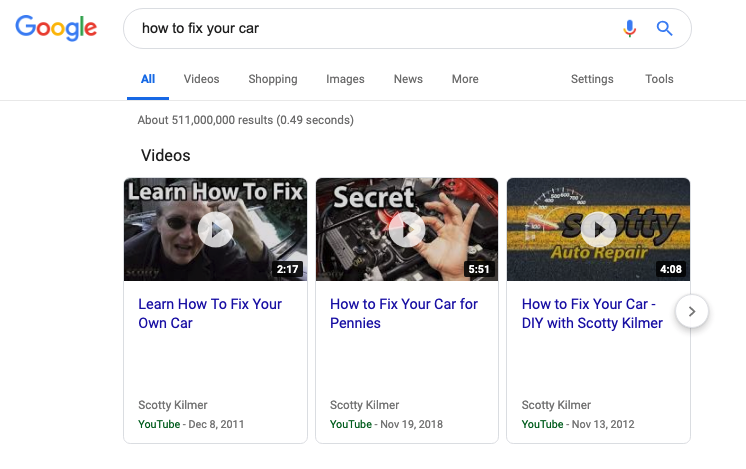The height and width of the screenshot is (469, 746).
Task: Play the 'Learn How To Fix' video thumbnail
Action: tap(216, 229)
